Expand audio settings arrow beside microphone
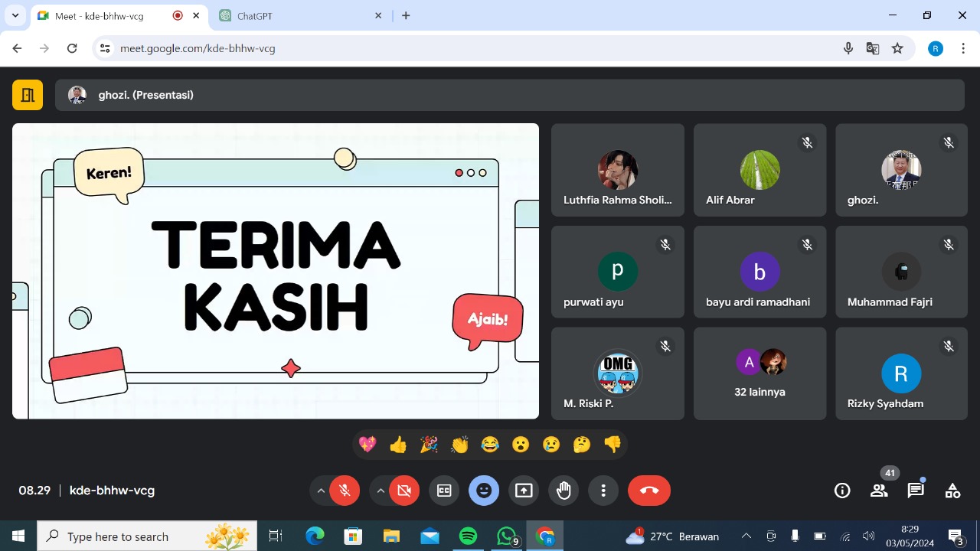The height and width of the screenshot is (551, 980). coord(321,491)
